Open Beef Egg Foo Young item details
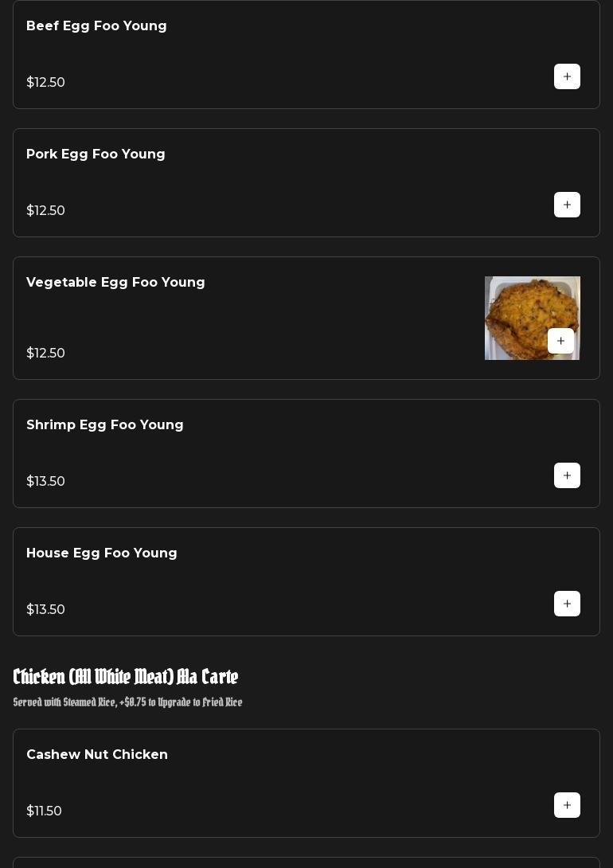613x868 pixels. [x=96, y=26]
